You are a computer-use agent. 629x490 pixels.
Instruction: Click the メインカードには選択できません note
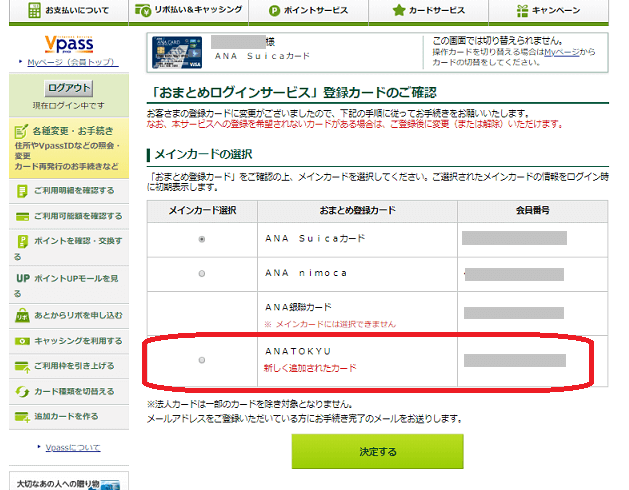pos(330,324)
